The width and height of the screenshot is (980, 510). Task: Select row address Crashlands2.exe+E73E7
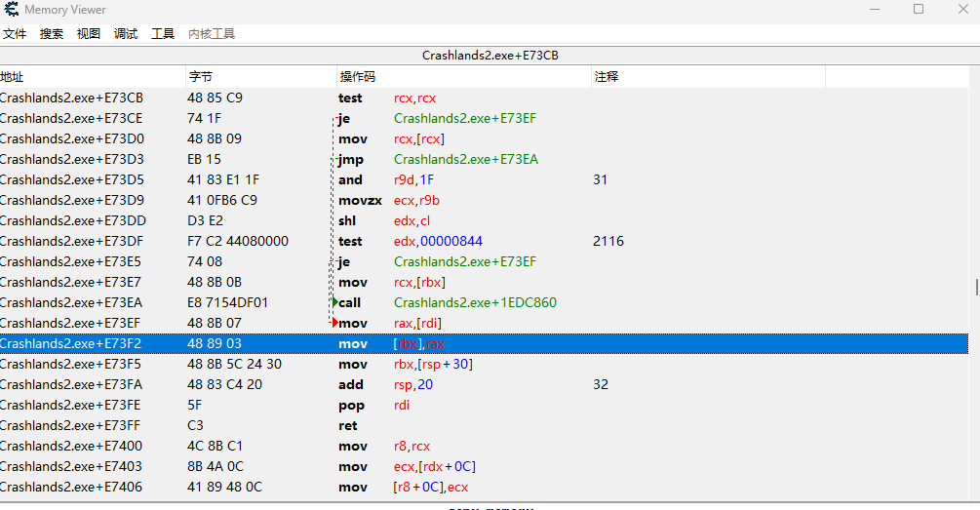coord(70,283)
